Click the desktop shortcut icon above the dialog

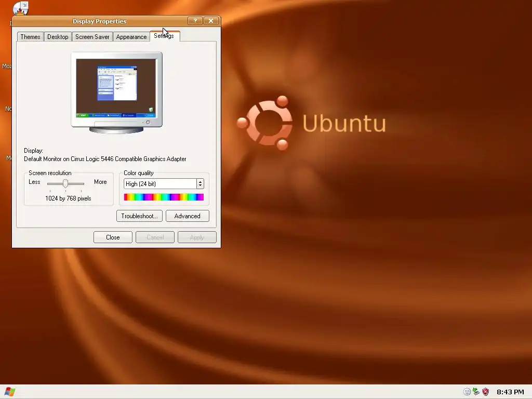pos(21,8)
